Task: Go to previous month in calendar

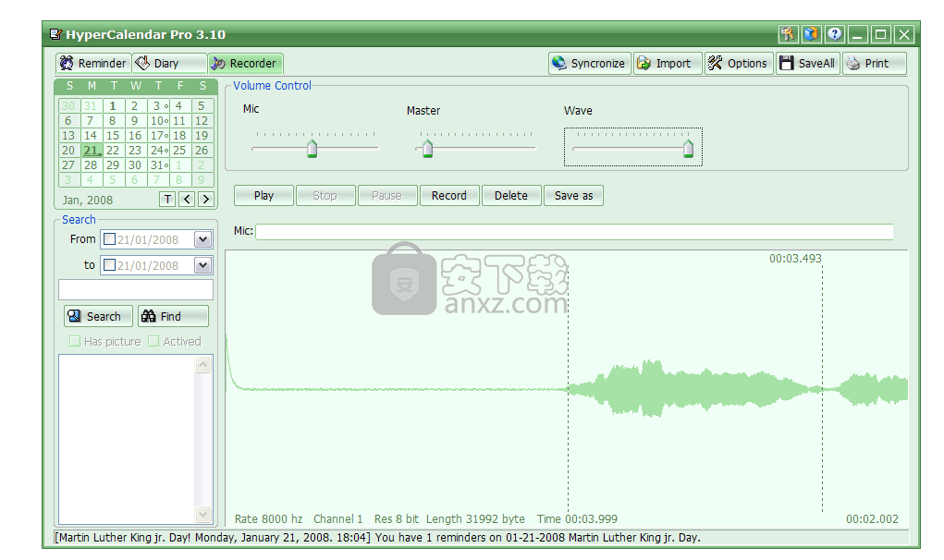Action: (187, 199)
